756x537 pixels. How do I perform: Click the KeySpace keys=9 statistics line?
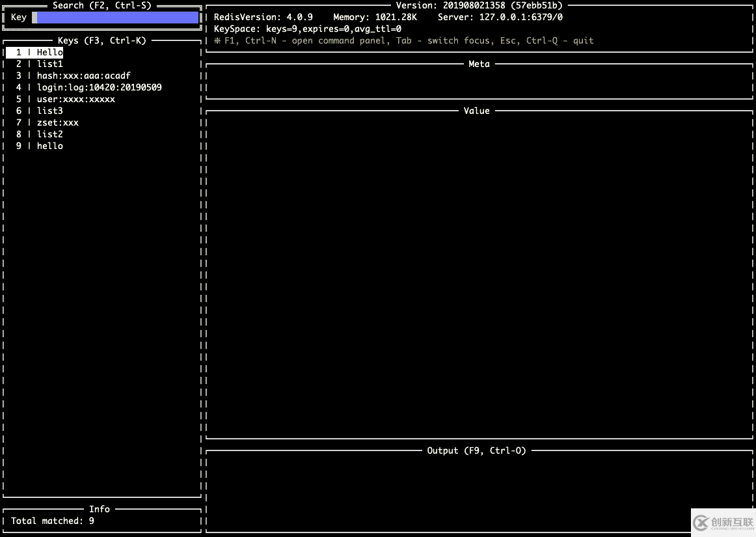point(308,29)
